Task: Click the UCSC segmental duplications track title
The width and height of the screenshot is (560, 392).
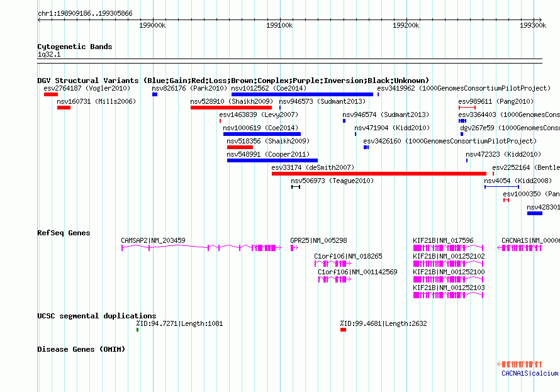Action: pyautogui.click(x=96, y=316)
